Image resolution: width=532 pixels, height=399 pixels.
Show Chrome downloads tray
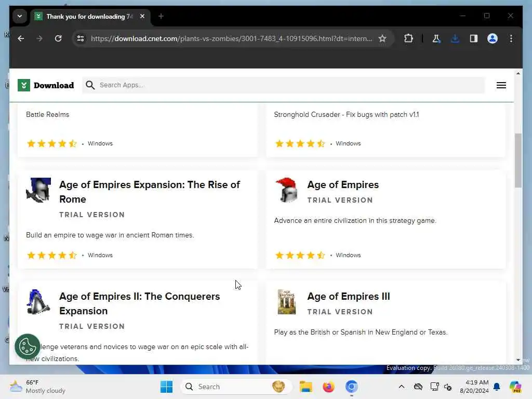[x=455, y=38]
